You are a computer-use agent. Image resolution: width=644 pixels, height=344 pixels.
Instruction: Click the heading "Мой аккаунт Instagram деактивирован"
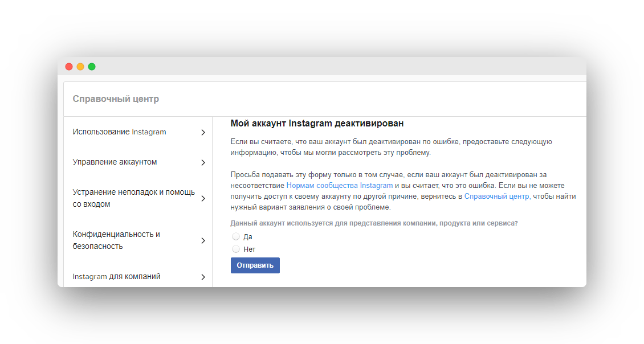[317, 124]
